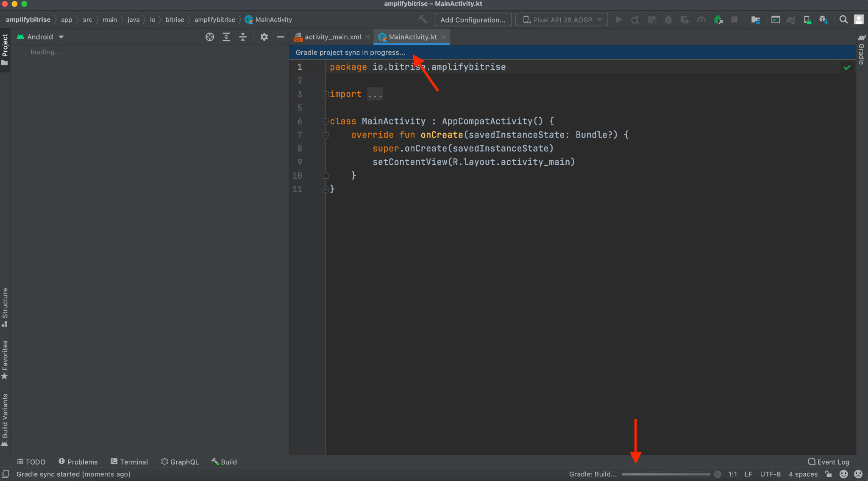Screen dimensions: 868x481
Task: Click line 9 setContentView code text
Action: [473, 162]
